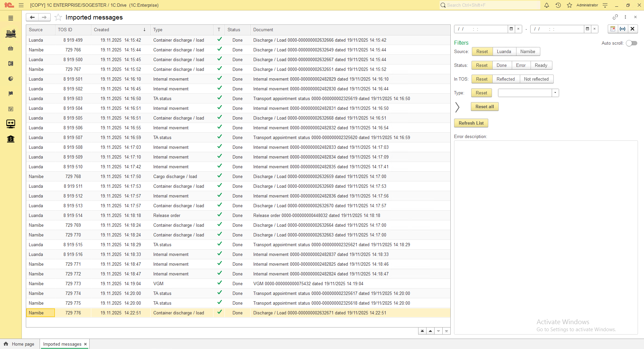Sort by the Type column header
644x349 pixels.
[182, 30]
